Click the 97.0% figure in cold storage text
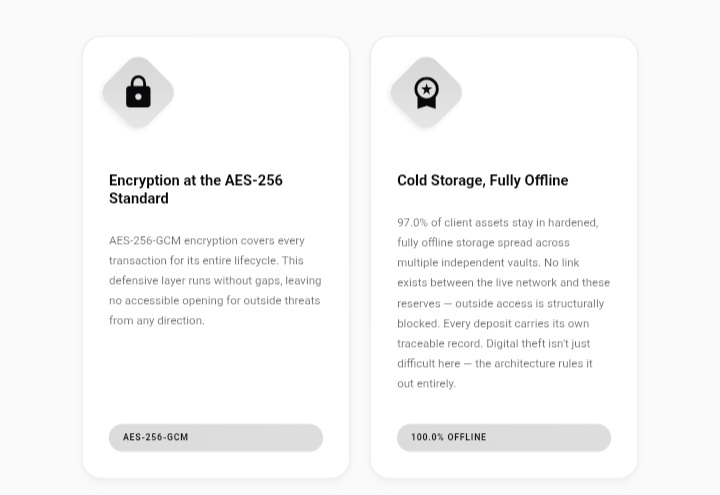This screenshot has height=495, width=720. tap(412, 223)
